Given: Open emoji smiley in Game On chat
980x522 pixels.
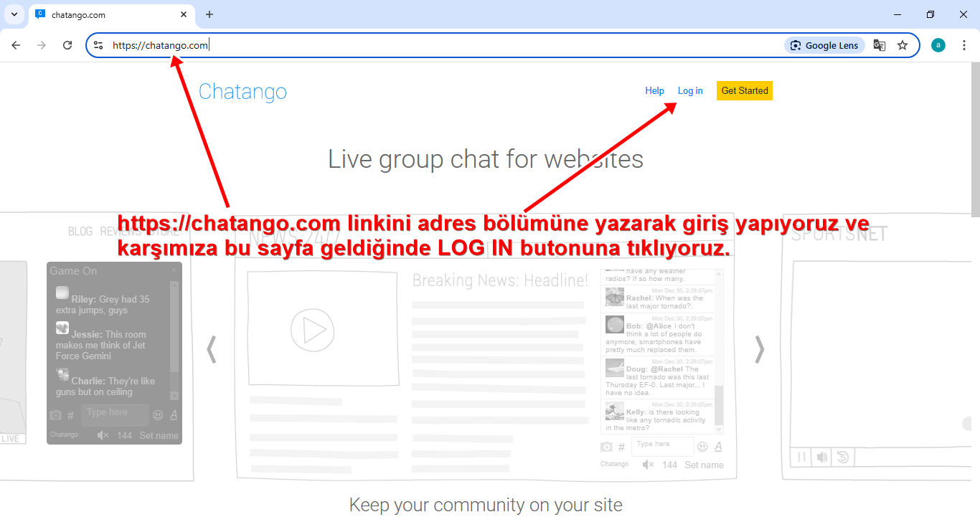Looking at the screenshot, I should (158, 415).
